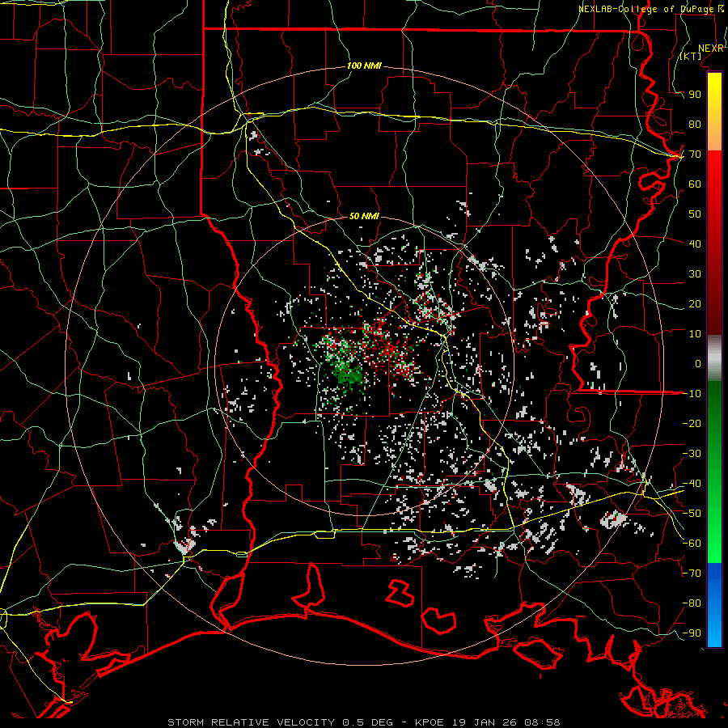Click the 100 NMI range ring label

pyautogui.click(x=364, y=66)
